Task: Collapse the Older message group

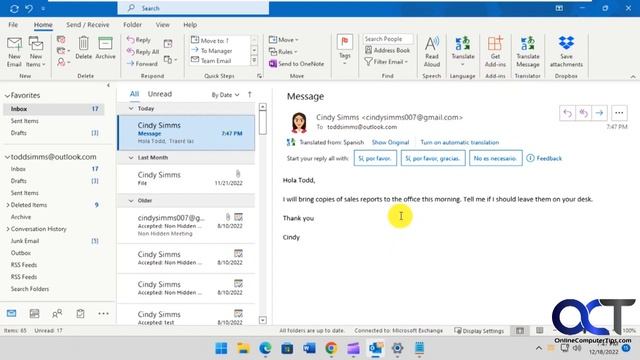Action: (131, 201)
